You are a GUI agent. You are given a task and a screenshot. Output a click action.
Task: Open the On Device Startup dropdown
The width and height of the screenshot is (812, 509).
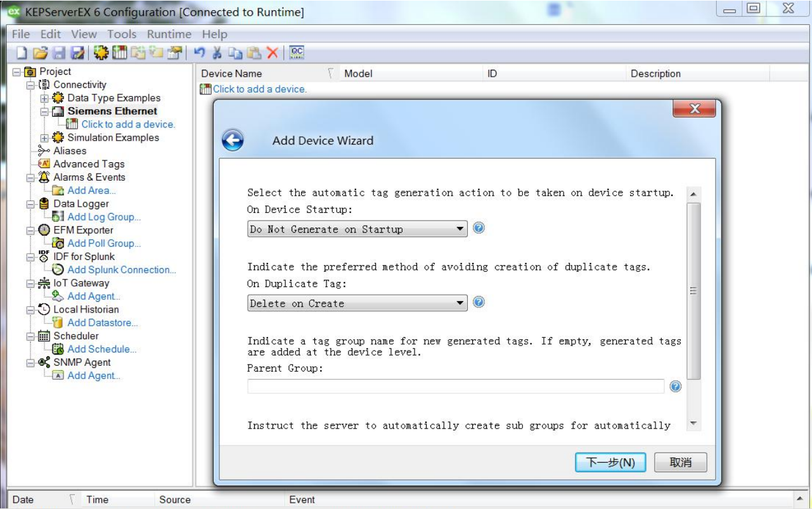tap(358, 229)
